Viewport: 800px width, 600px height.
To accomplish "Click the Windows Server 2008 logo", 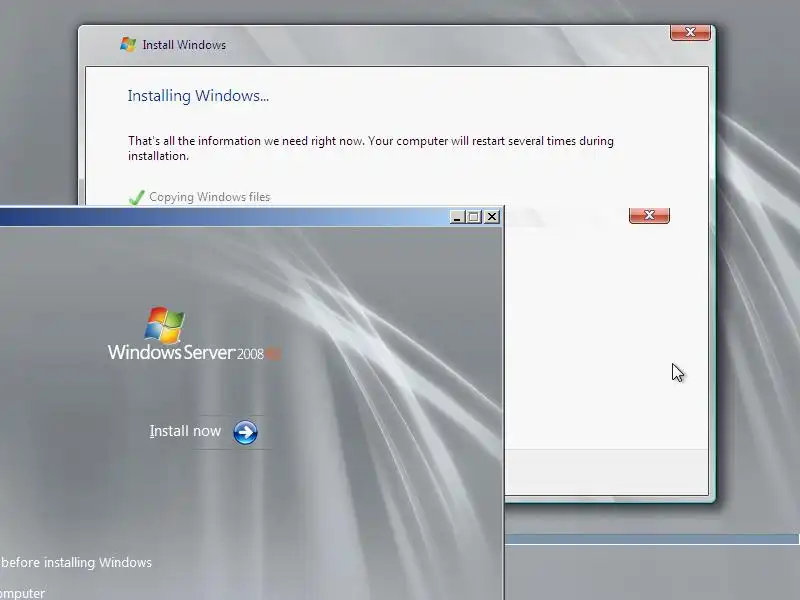I will pyautogui.click(x=194, y=334).
